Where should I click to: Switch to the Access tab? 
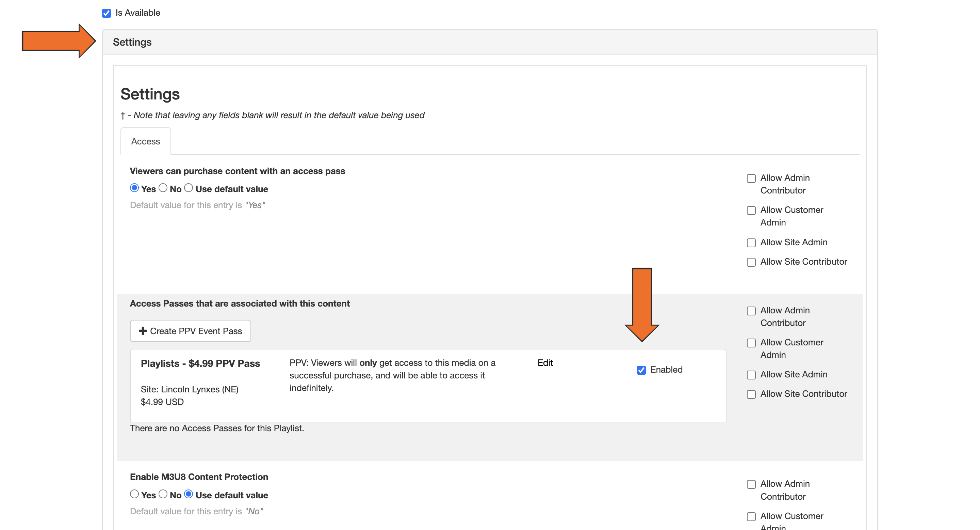pyautogui.click(x=145, y=141)
